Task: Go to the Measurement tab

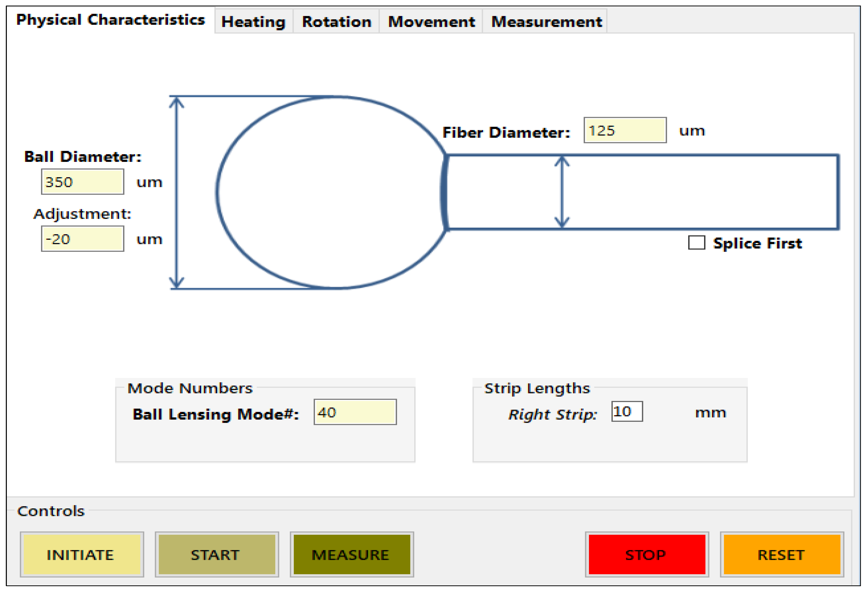Action: [x=546, y=22]
